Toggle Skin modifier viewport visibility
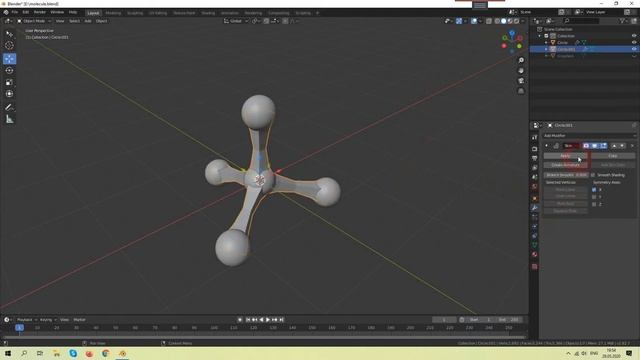This screenshot has height=360, width=640. point(595,146)
